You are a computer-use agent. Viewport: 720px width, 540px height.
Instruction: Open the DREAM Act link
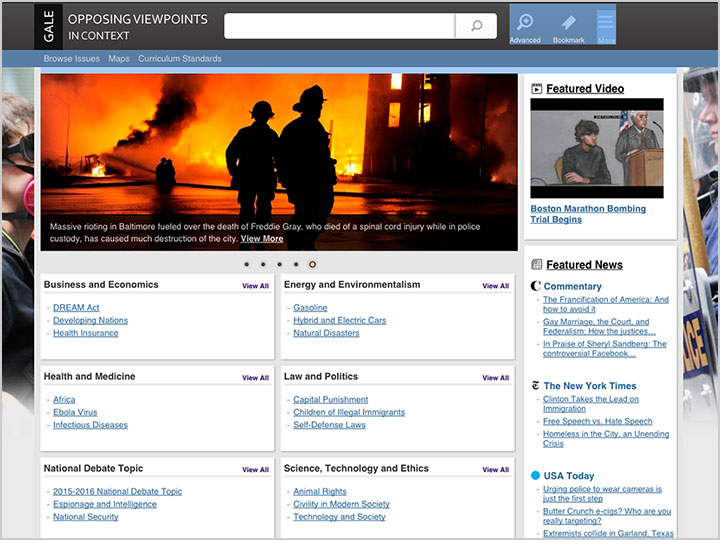tap(76, 308)
